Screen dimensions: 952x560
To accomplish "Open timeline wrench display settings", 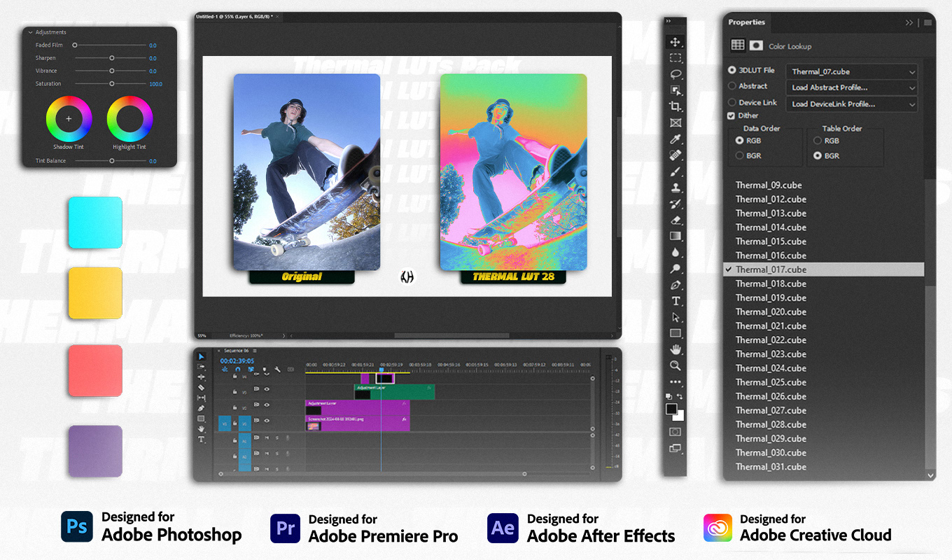I will pos(277,369).
